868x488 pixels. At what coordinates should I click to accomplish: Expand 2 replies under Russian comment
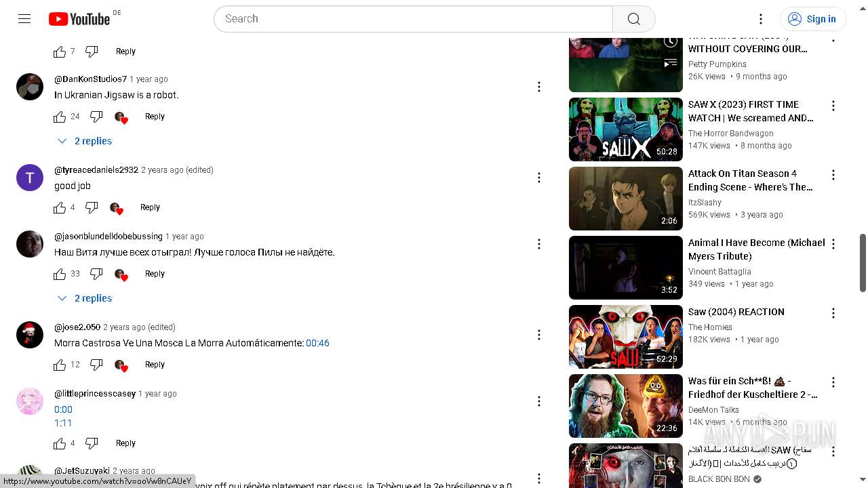85,298
